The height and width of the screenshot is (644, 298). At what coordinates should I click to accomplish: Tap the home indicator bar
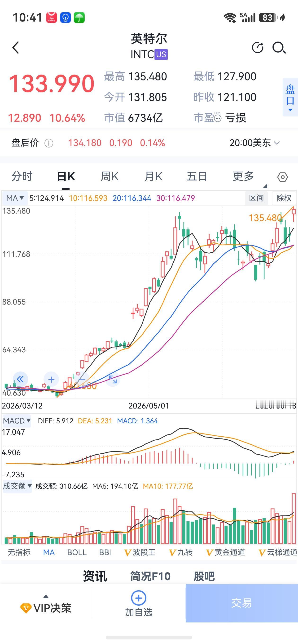(x=149, y=637)
